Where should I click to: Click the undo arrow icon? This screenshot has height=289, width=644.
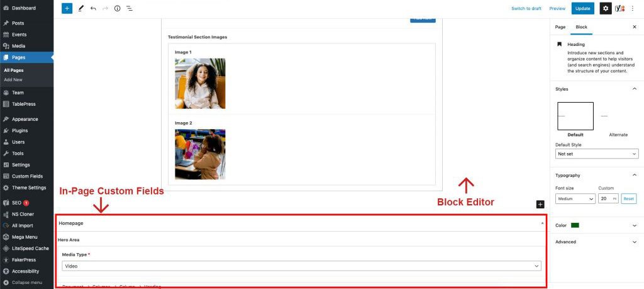(x=93, y=8)
